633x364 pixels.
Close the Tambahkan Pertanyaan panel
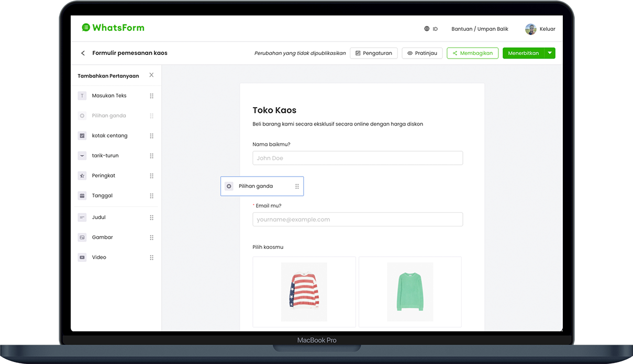[151, 75]
